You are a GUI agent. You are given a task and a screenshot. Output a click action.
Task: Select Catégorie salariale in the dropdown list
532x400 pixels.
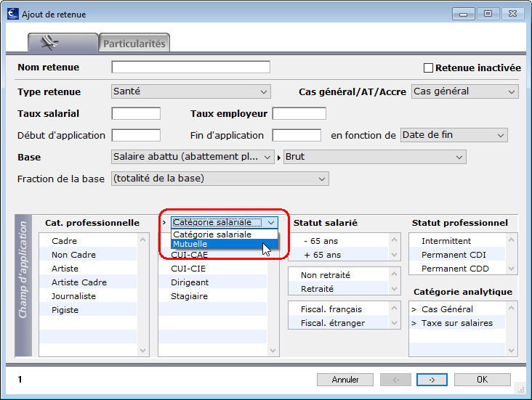[225, 234]
